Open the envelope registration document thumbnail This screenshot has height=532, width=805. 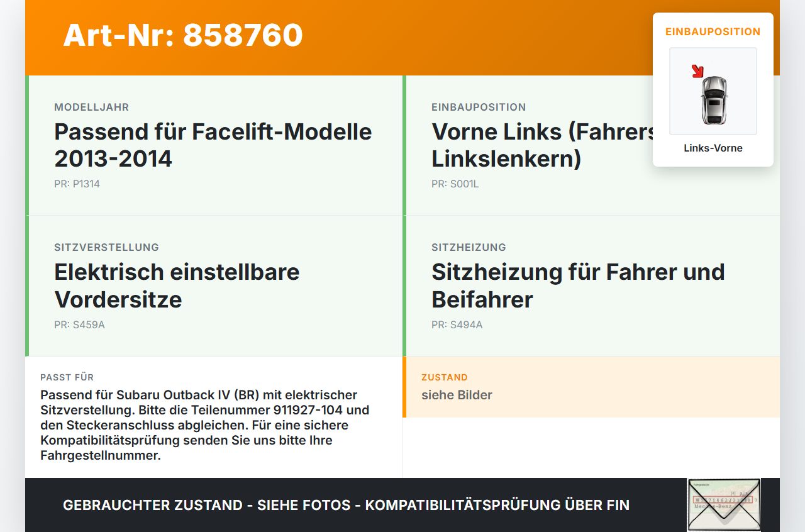click(724, 505)
